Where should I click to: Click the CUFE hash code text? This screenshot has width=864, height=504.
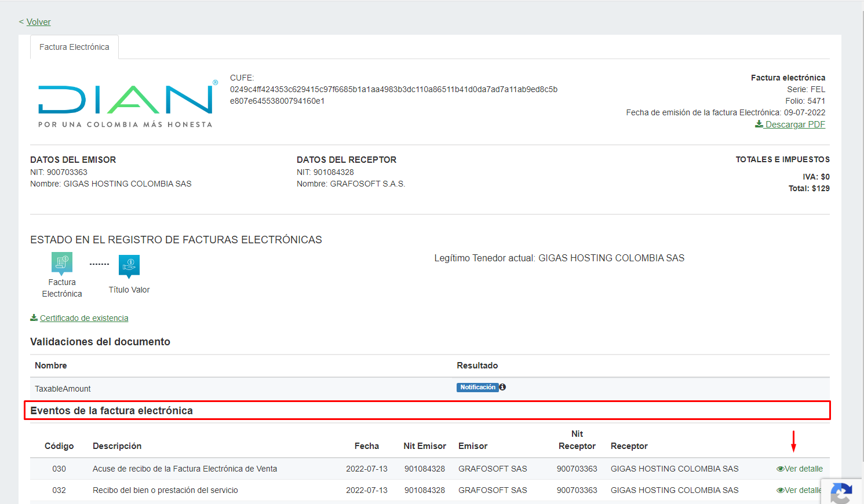coord(393,95)
